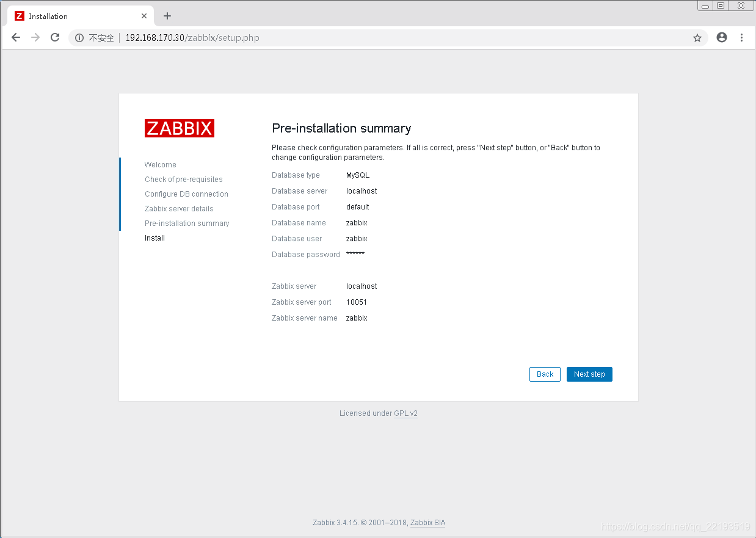The image size is (756, 538).
Task: Select Zabbix server details step
Action: pyautogui.click(x=179, y=209)
